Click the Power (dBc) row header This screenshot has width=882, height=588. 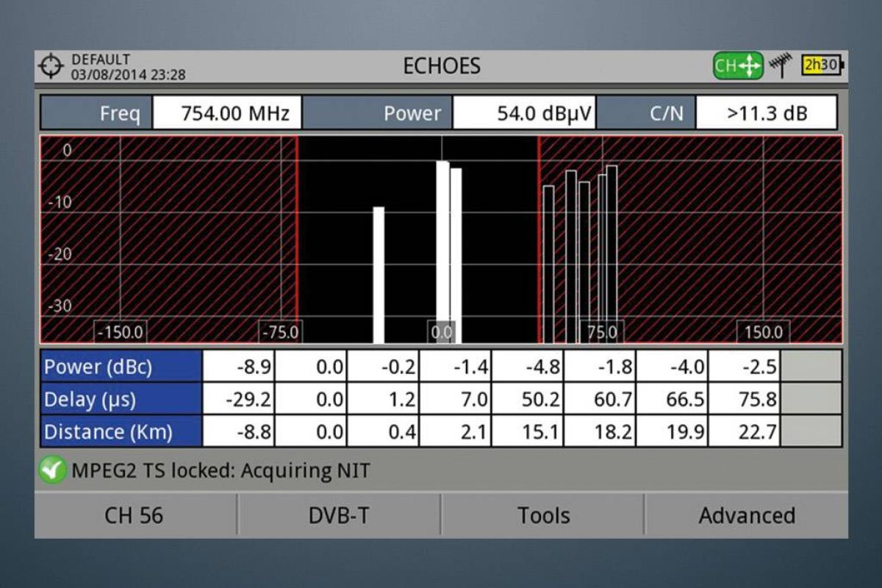(121, 367)
